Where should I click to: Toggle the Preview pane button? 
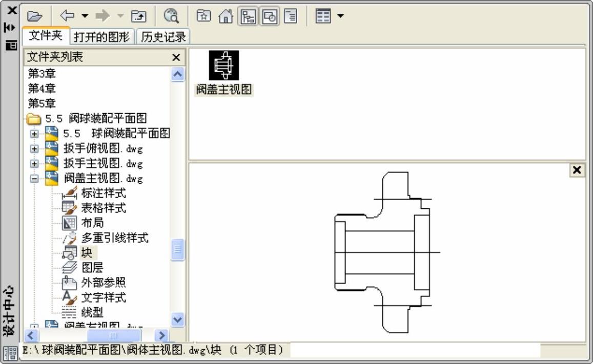[x=270, y=16]
